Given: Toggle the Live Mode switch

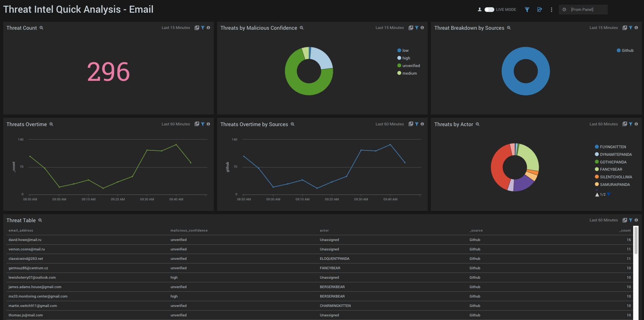Looking at the screenshot, I should (x=489, y=10).
